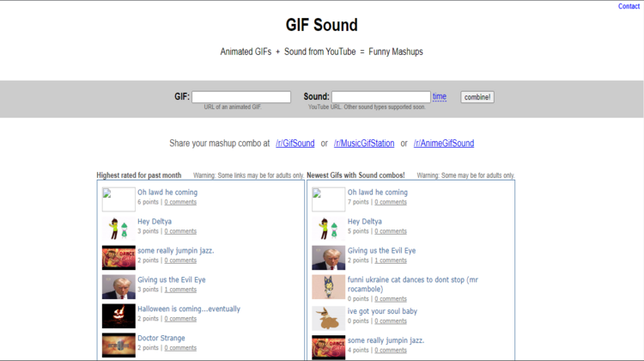This screenshot has width=644, height=361.
Task: Open 'Giving us the Evil Eye' in Highest rated
Action: (171, 279)
